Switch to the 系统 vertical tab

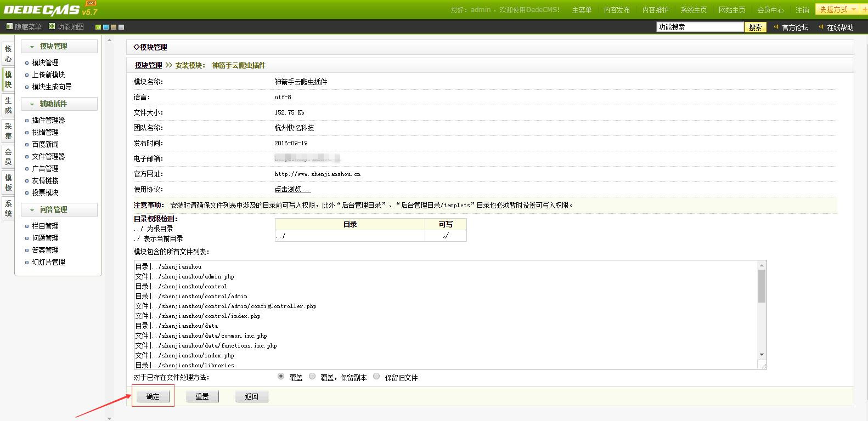(x=8, y=208)
